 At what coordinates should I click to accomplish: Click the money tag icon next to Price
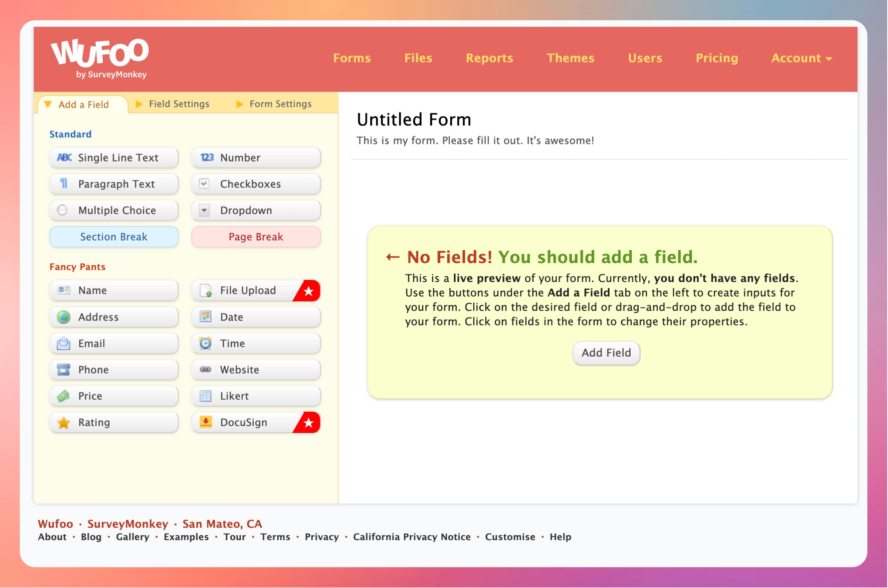64,396
